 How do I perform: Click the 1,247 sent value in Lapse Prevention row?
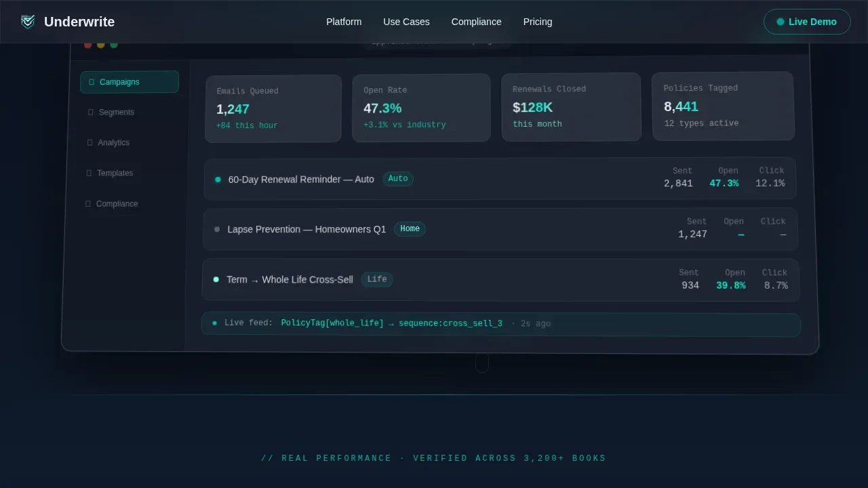692,235
